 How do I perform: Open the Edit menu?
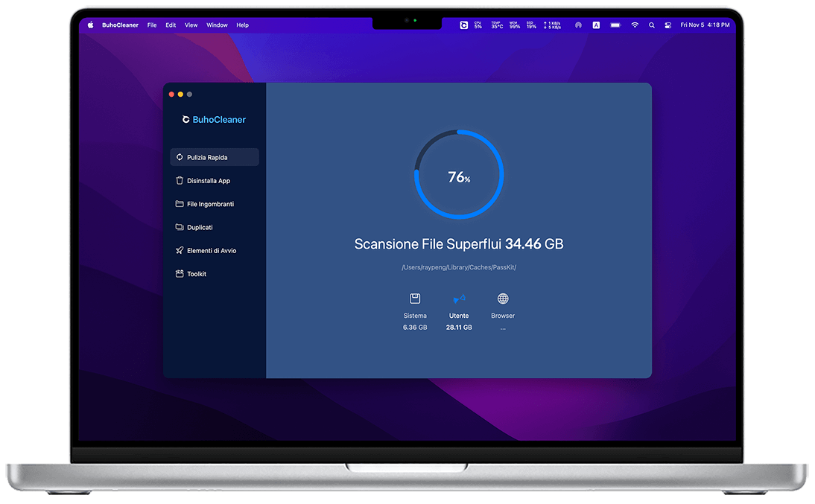[171, 25]
